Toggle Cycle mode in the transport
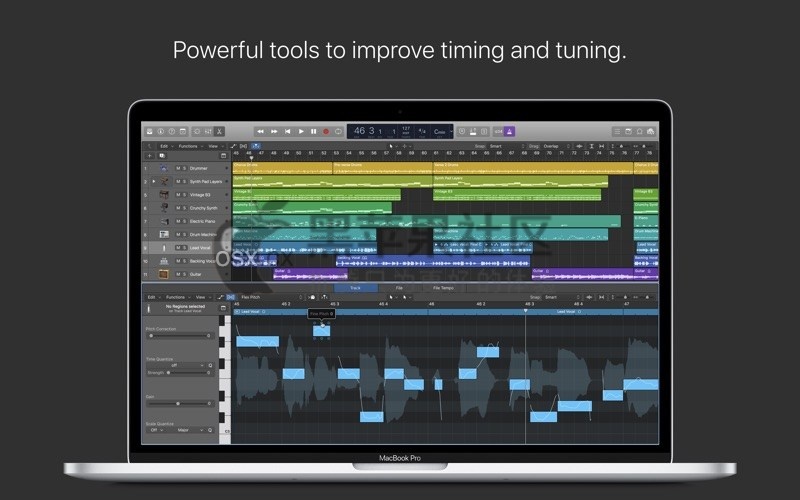Screen dimensions: 800x500 (x=338, y=132)
